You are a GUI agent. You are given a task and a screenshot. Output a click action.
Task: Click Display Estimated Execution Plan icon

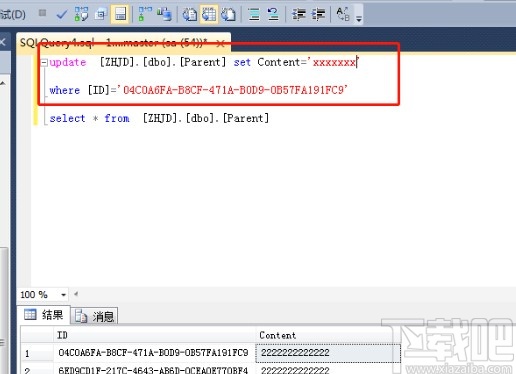point(81,14)
